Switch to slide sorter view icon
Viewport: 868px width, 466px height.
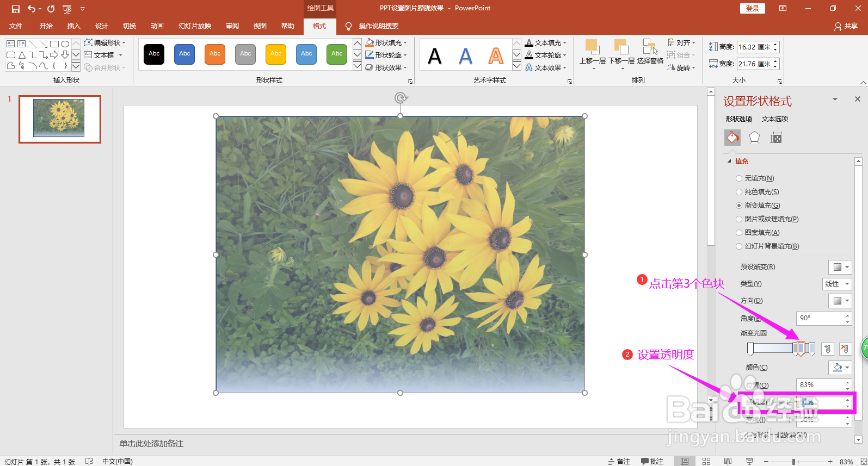tap(706, 461)
